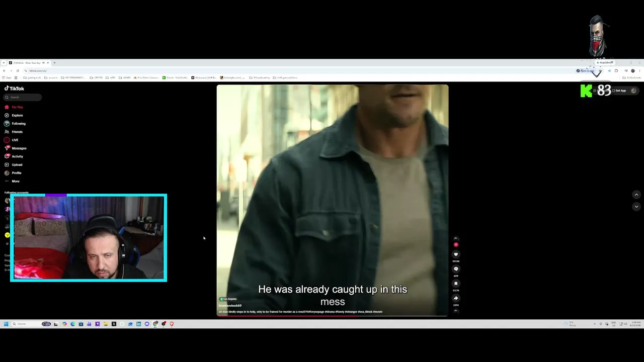Click the #foryoupage hashtag
Viewport: 644px width, 362px height.
(316, 312)
